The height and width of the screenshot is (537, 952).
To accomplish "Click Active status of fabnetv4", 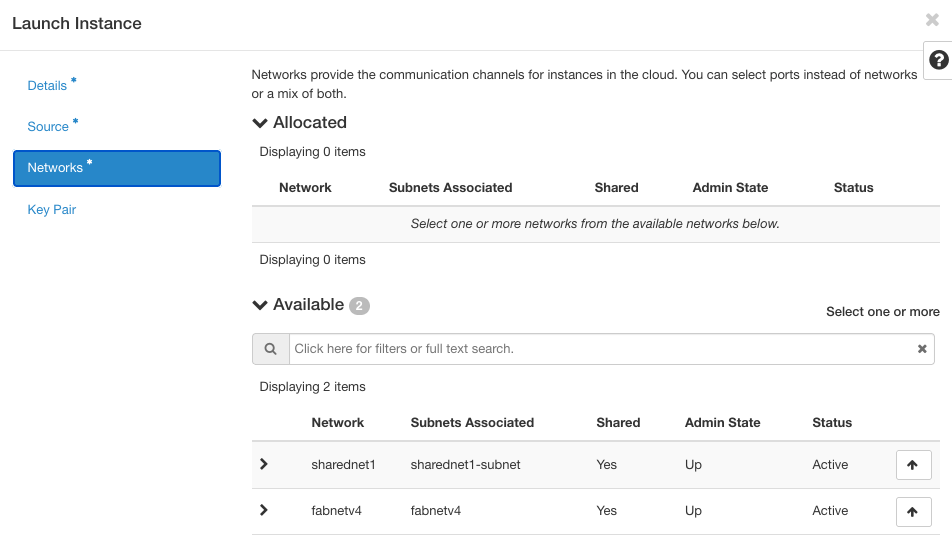I will click(830, 511).
